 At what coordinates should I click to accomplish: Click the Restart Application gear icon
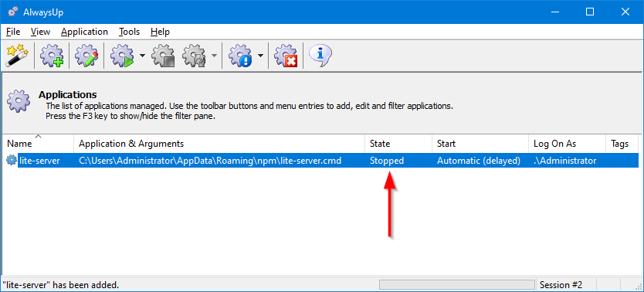pos(194,56)
